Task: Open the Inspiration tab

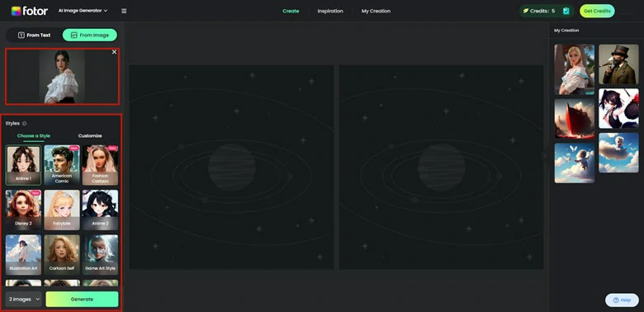Action: click(330, 11)
